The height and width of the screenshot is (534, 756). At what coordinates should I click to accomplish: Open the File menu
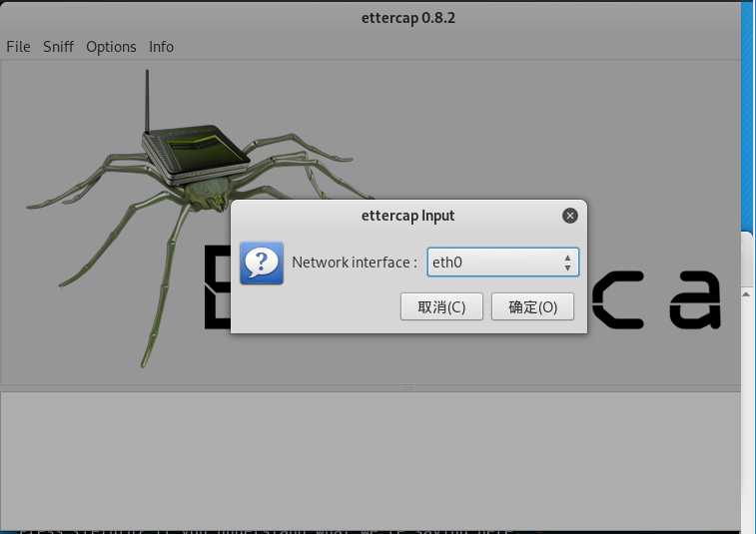18,47
